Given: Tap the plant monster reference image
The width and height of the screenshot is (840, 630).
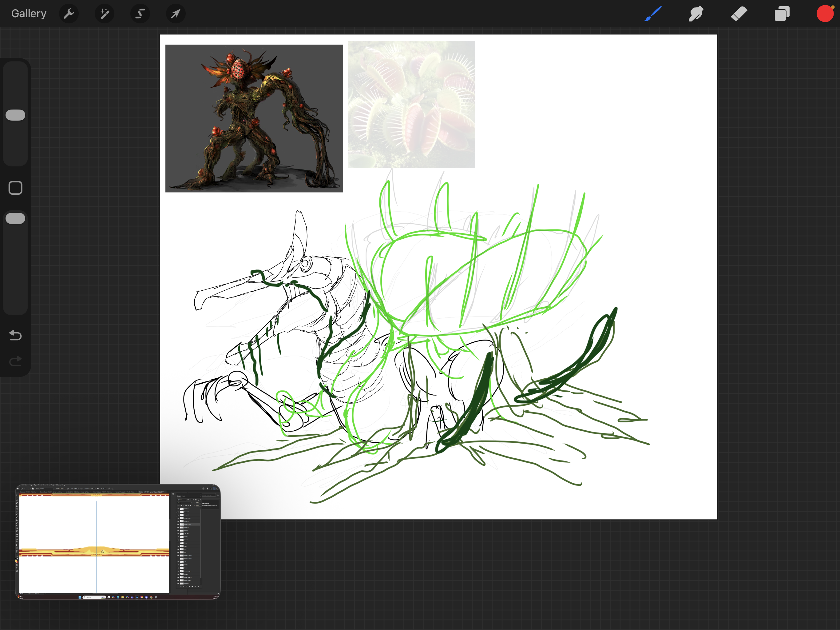Looking at the screenshot, I should [x=254, y=118].
